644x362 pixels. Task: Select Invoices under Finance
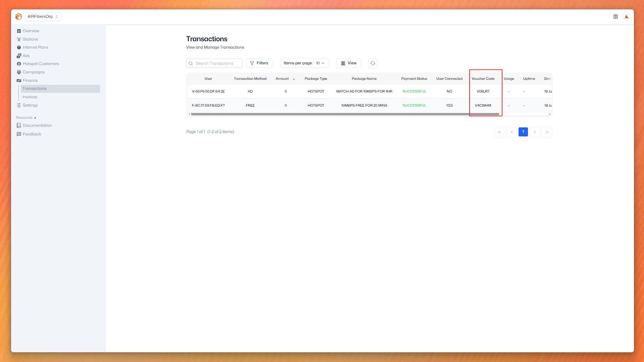point(30,97)
